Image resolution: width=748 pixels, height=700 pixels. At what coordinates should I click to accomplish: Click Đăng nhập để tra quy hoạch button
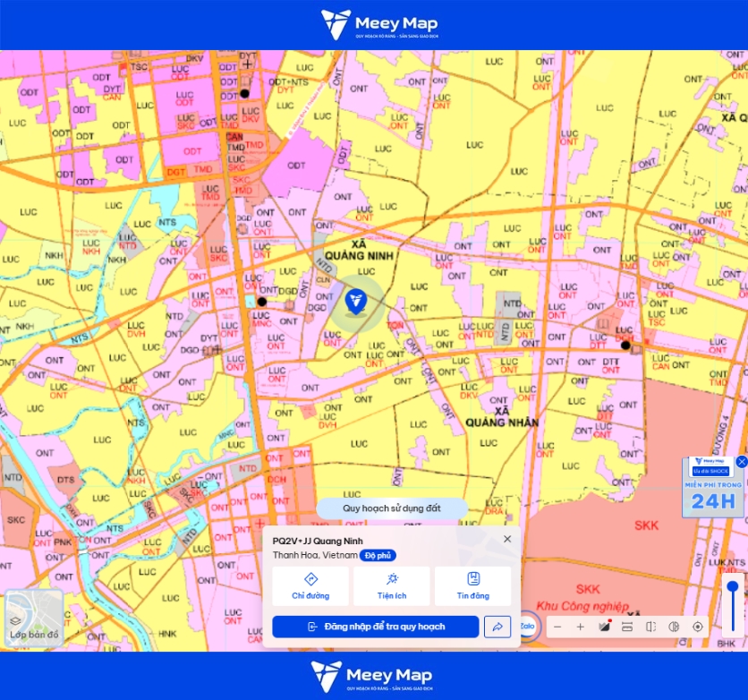376,627
